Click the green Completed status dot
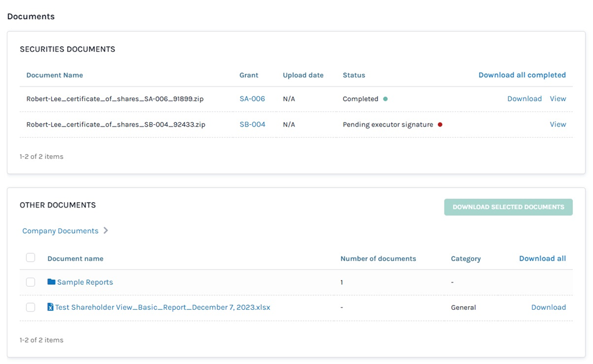The height and width of the screenshot is (364, 593). (x=385, y=99)
